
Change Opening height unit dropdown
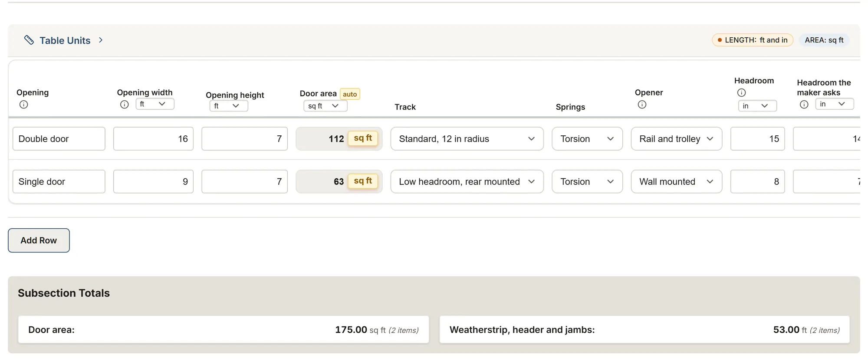pyautogui.click(x=229, y=106)
